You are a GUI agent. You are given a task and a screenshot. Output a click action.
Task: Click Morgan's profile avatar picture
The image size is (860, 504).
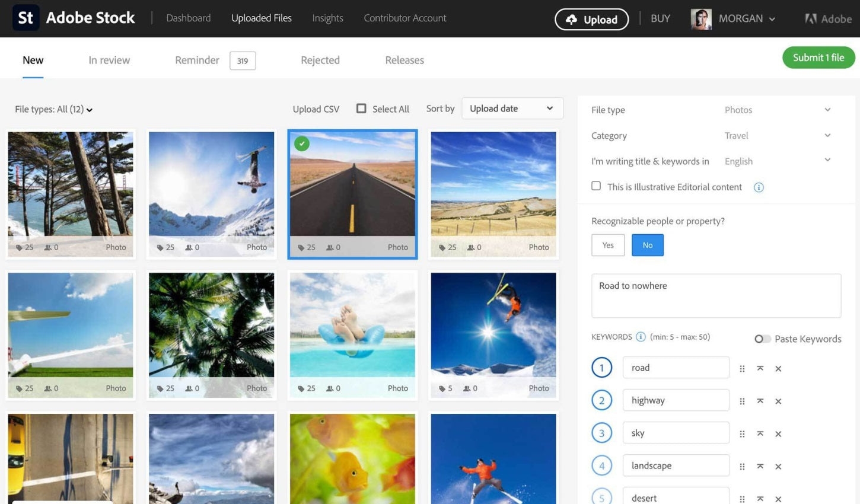point(701,19)
